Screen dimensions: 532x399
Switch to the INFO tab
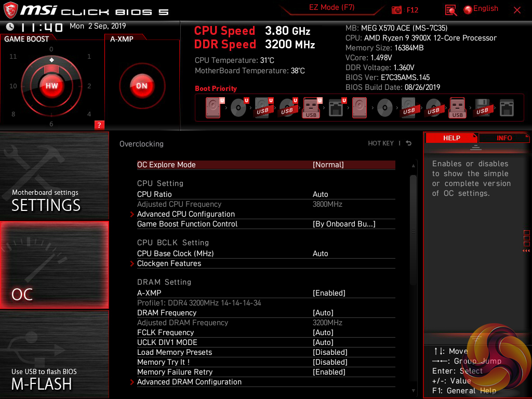(x=504, y=138)
